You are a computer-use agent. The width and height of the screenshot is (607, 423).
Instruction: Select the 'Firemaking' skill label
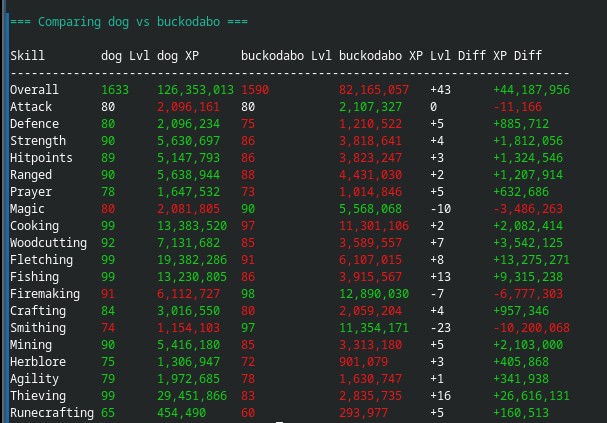45,294
